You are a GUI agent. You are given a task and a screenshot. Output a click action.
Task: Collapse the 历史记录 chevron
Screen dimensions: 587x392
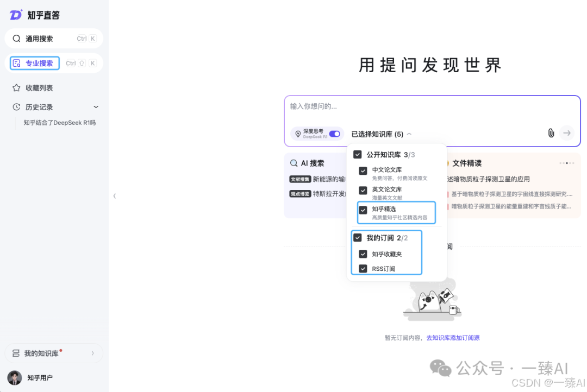96,107
